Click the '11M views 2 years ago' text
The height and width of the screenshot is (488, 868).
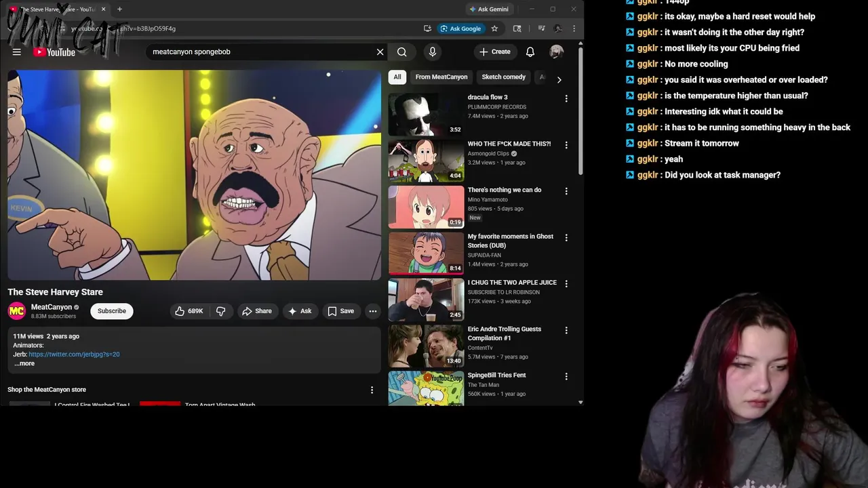46,336
